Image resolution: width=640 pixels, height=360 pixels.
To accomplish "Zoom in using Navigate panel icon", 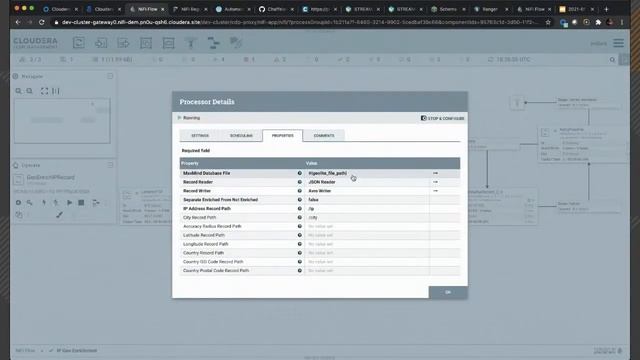I will coord(19,91).
